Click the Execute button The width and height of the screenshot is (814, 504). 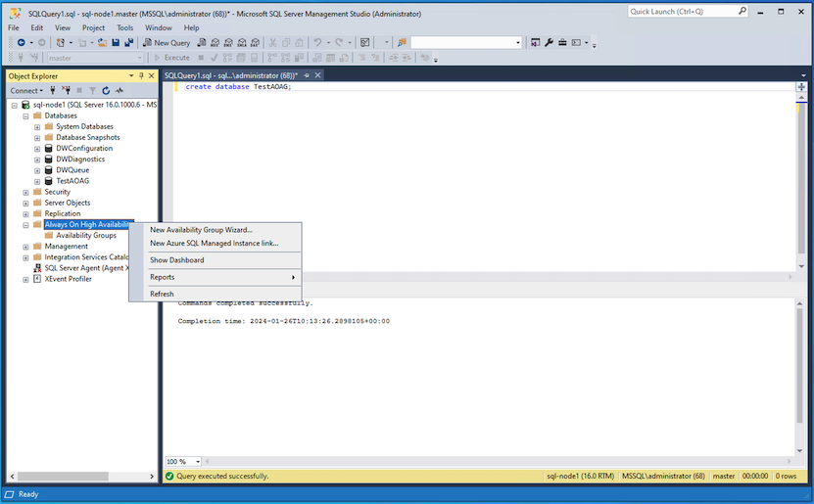point(171,58)
